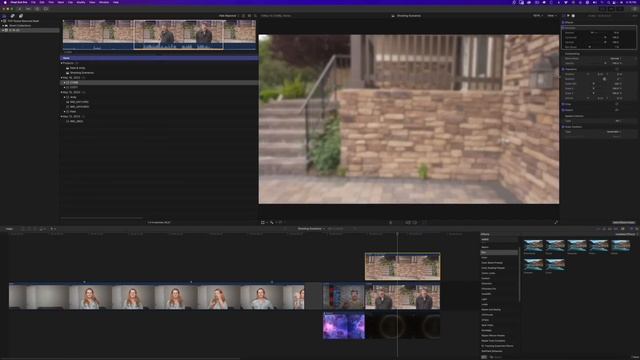Toggle the Distort checkbox in inspector

(x=563, y=110)
